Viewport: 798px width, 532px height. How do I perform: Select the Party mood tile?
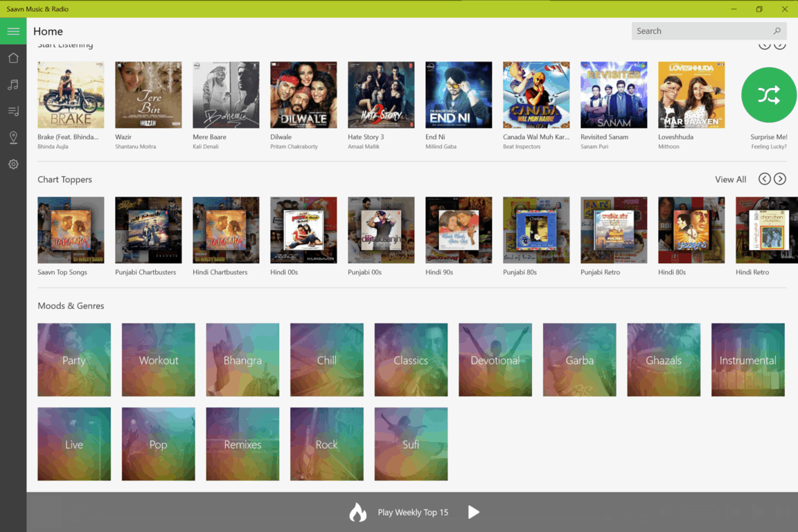pyautogui.click(x=74, y=360)
